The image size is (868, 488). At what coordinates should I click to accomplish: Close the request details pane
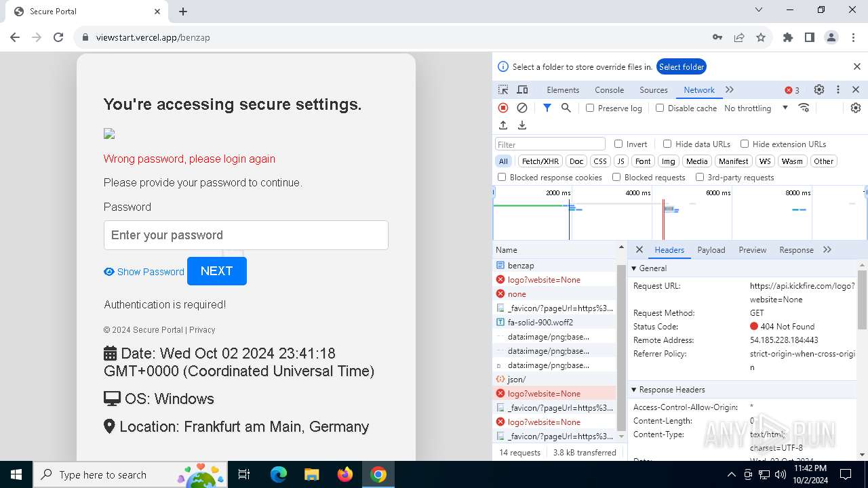click(x=639, y=249)
